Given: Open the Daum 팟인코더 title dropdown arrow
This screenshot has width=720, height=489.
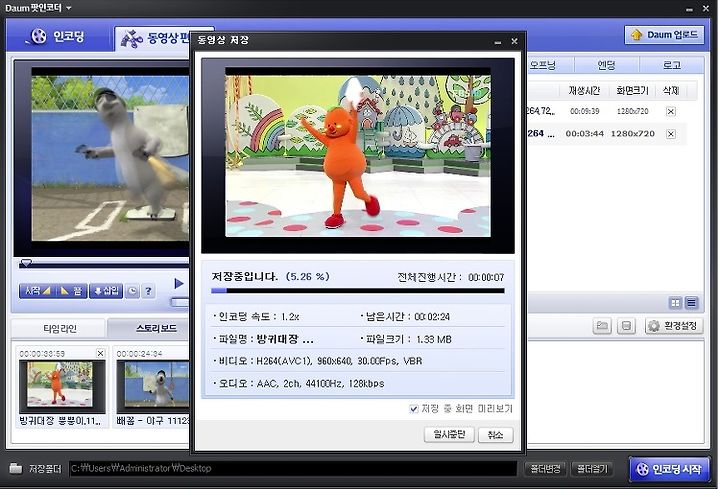Looking at the screenshot, I should [x=69, y=8].
